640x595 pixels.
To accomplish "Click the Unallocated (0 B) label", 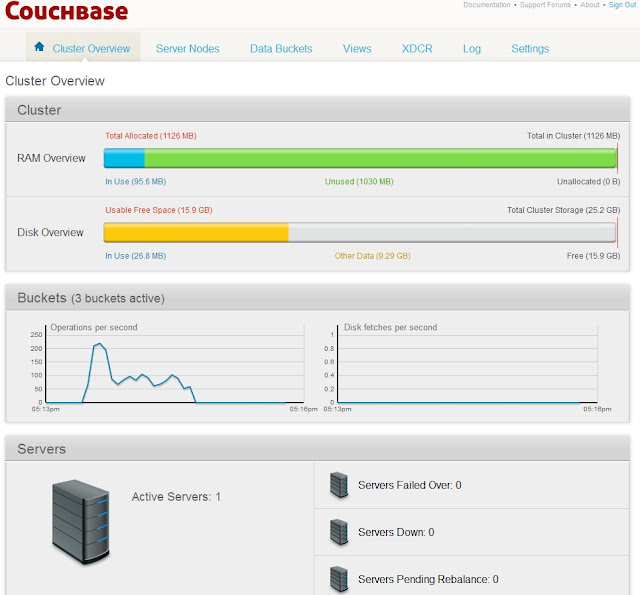I will (x=589, y=182).
